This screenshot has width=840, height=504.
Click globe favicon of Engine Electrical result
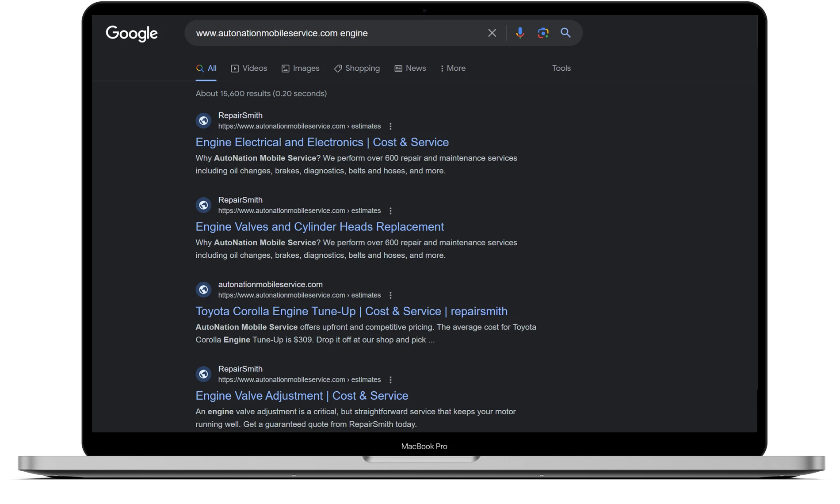(x=204, y=121)
